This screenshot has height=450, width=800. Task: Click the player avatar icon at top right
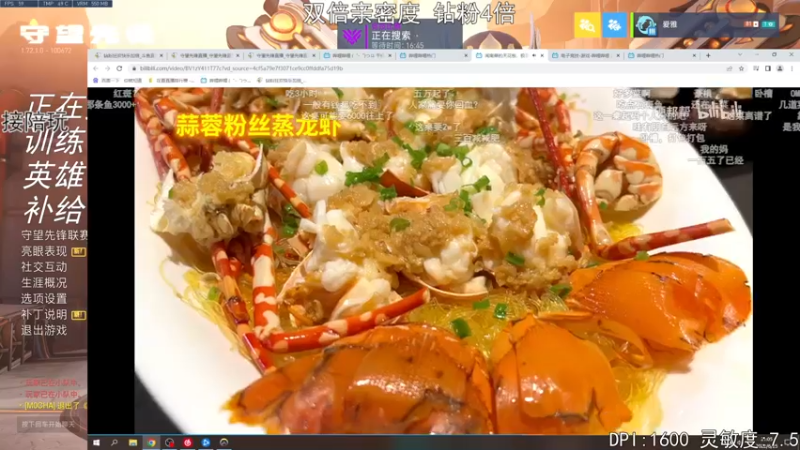[645, 25]
